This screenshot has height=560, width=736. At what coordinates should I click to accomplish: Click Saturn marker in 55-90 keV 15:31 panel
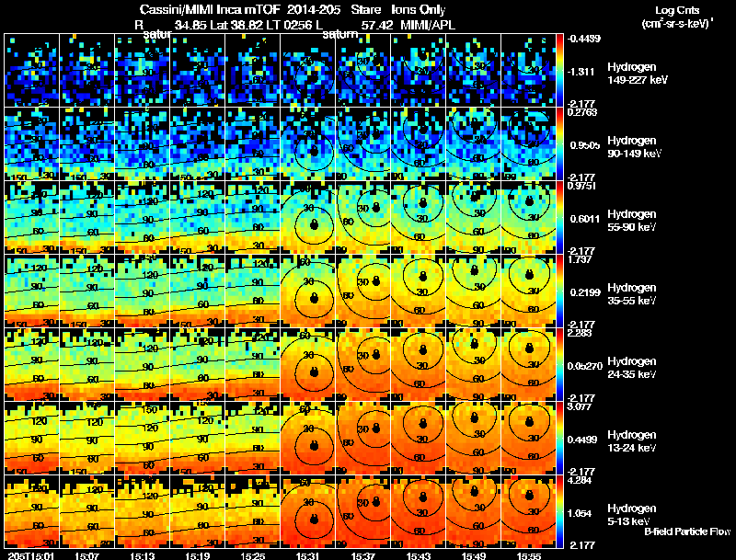314,224
